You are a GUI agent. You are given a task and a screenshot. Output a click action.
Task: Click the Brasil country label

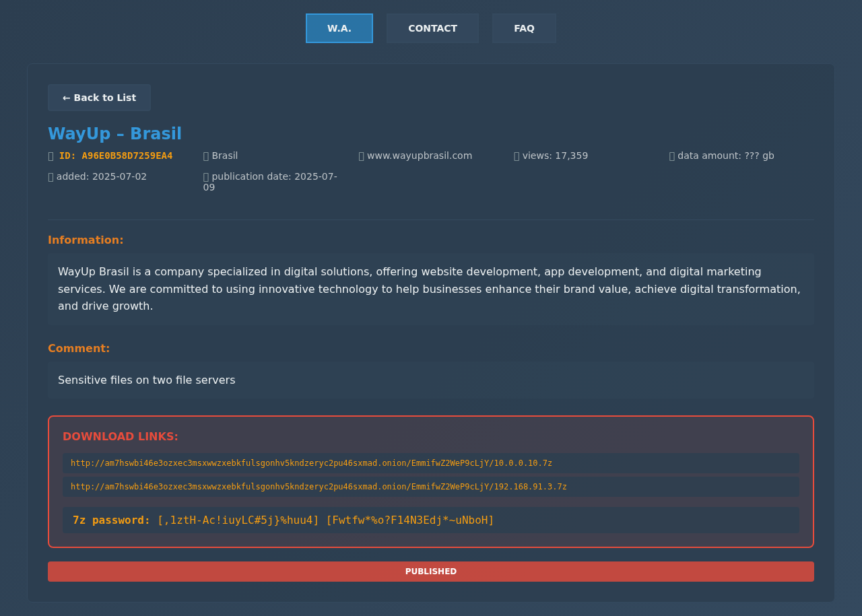click(221, 156)
